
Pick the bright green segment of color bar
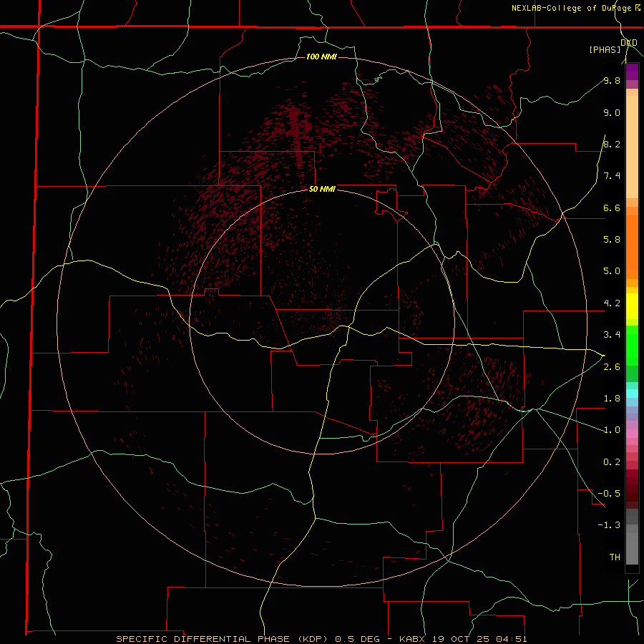tap(632, 346)
